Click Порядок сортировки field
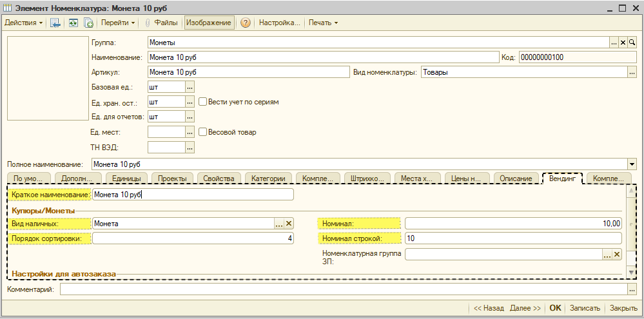The image size is (644, 319). pos(193,238)
